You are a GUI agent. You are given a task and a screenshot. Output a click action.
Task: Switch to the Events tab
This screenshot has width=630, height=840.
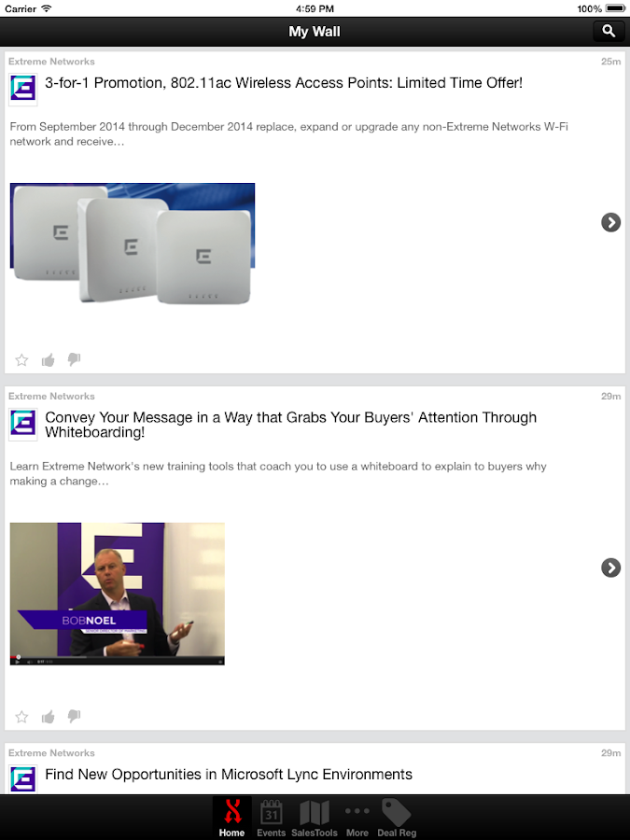[271, 818]
